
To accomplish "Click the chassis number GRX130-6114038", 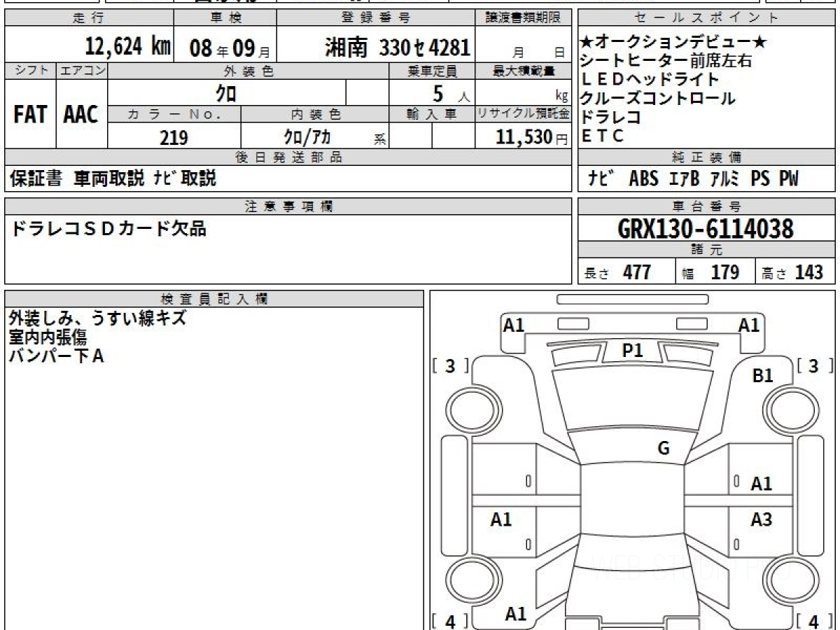I will tap(706, 228).
